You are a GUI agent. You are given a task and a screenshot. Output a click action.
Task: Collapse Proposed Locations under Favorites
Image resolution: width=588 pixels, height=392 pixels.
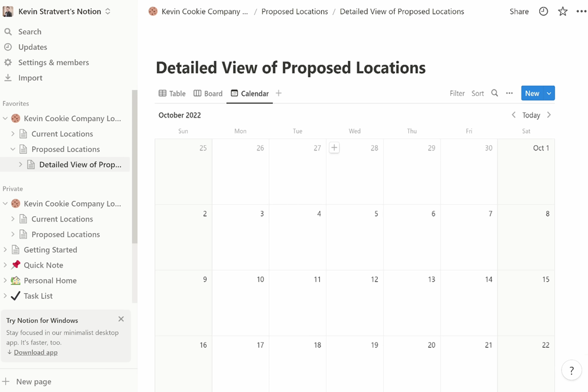point(13,149)
